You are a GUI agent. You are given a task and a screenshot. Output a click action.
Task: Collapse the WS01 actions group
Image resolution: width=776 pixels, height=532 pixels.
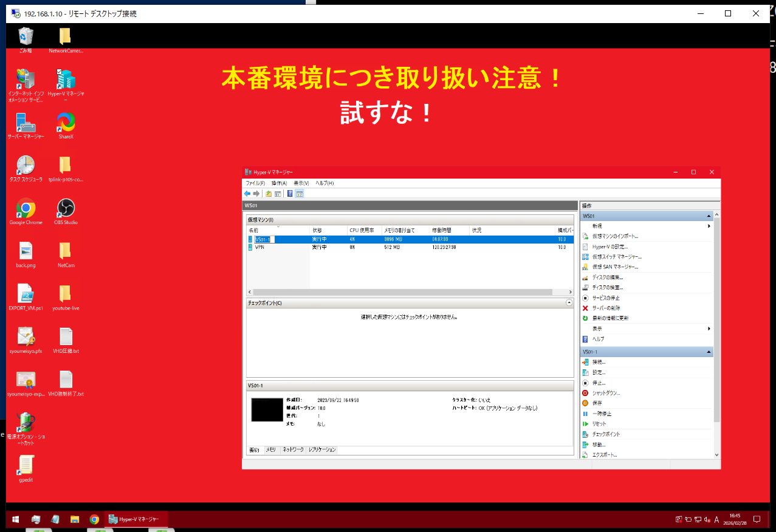click(709, 216)
